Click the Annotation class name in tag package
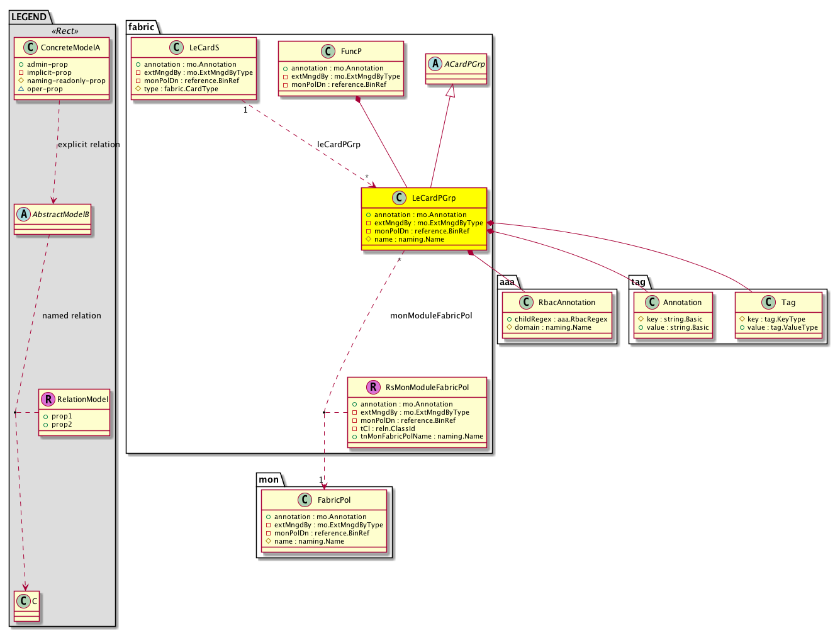The width and height of the screenshot is (840, 633). tap(682, 303)
